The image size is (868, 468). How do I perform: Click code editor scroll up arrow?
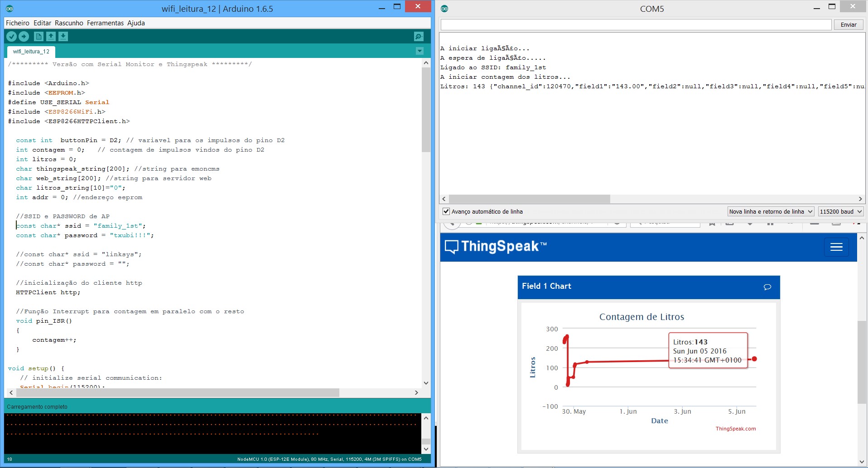pos(426,63)
